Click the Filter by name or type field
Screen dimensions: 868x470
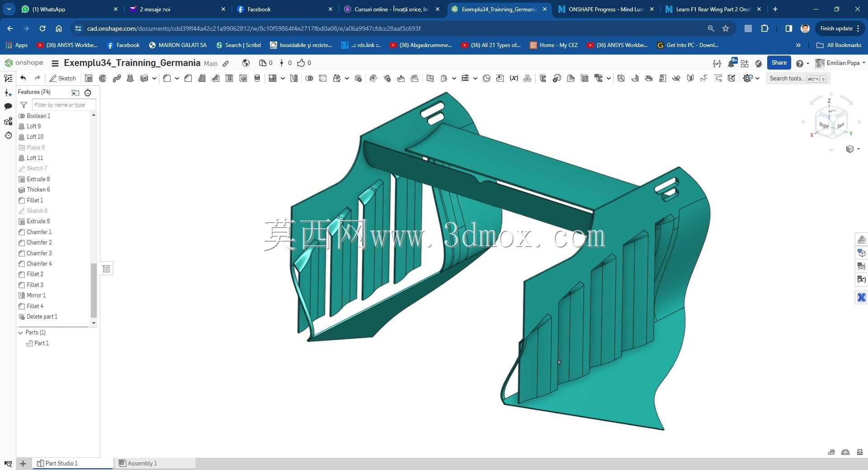(x=64, y=105)
